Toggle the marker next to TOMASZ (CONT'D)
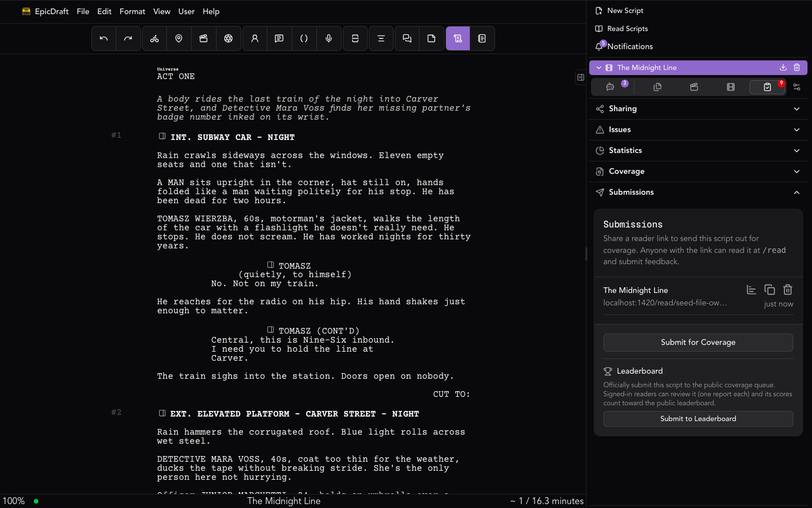 [x=271, y=330]
